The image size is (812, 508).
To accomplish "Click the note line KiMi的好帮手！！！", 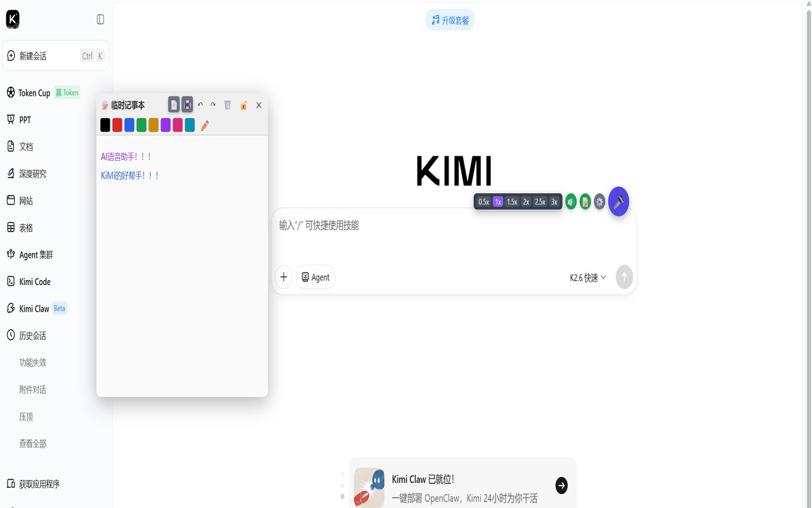I will click(130, 176).
